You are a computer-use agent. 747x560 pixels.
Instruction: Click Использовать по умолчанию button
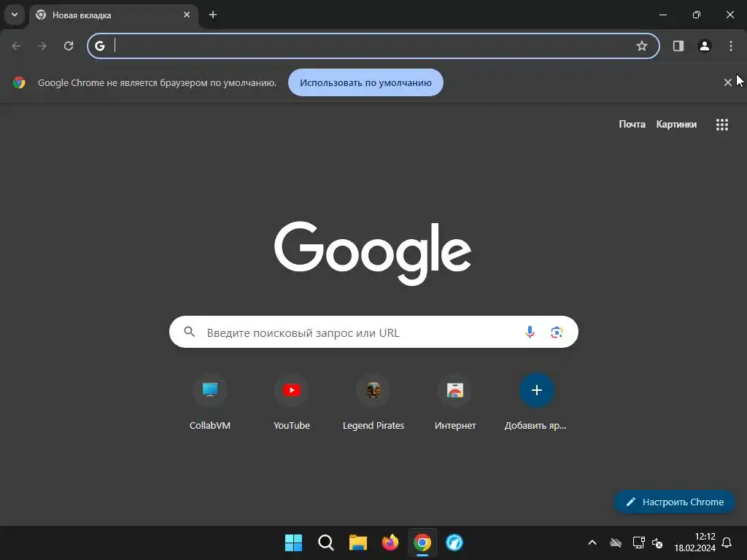365,82
